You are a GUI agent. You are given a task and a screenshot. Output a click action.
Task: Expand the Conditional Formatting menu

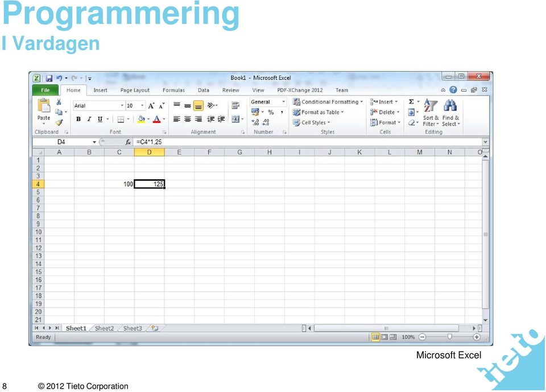tap(328, 102)
